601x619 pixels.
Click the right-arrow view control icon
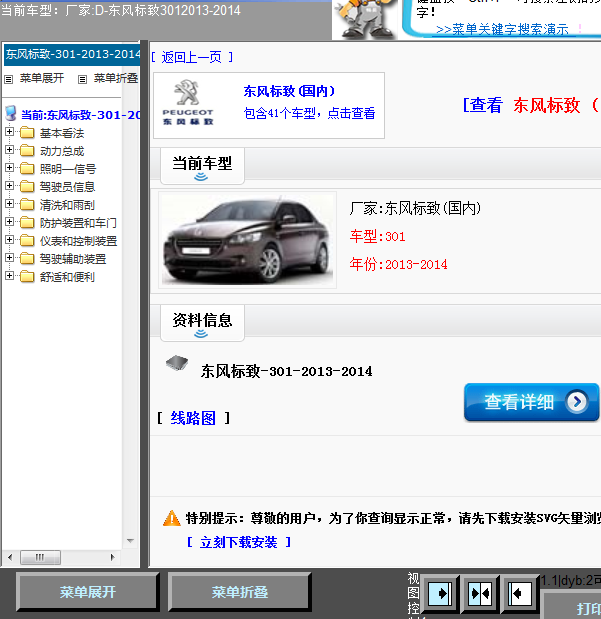coord(439,593)
